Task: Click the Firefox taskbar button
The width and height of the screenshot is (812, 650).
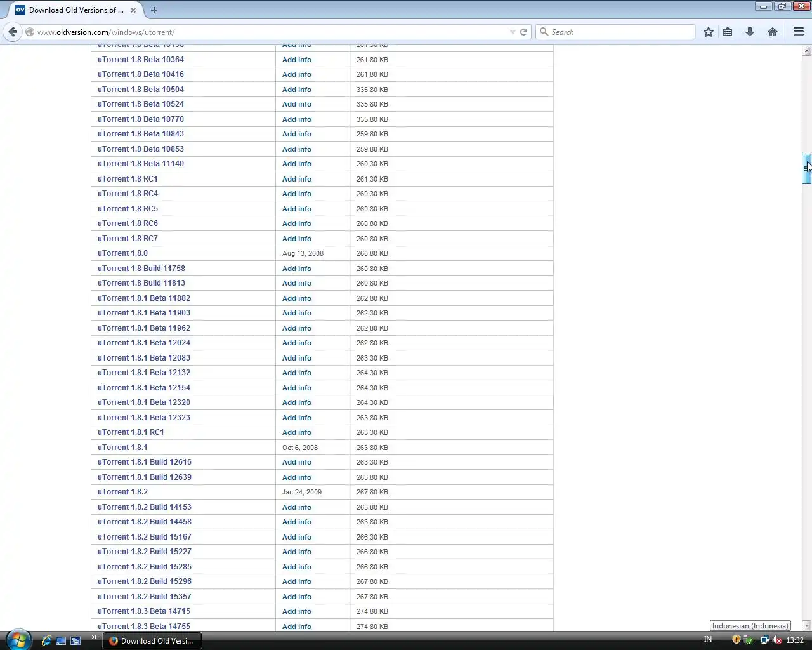Action: point(152,640)
